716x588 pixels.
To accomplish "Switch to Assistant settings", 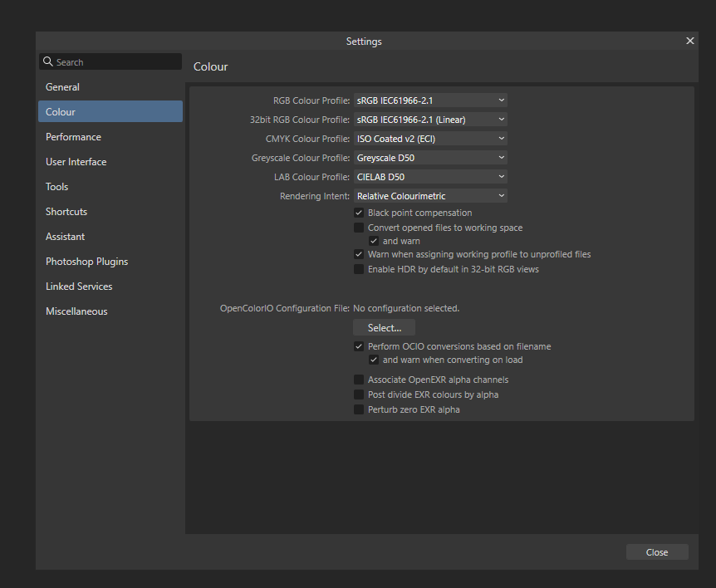I will tap(110, 236).
